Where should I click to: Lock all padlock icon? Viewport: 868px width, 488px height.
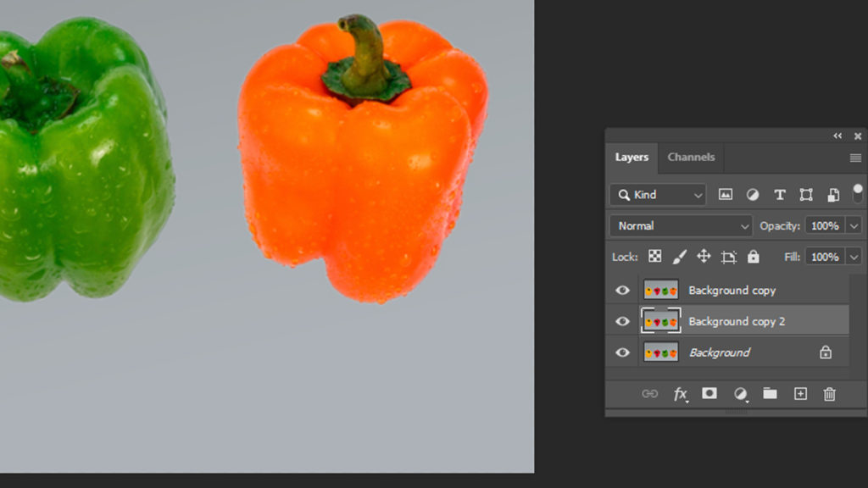pos(753,256)
